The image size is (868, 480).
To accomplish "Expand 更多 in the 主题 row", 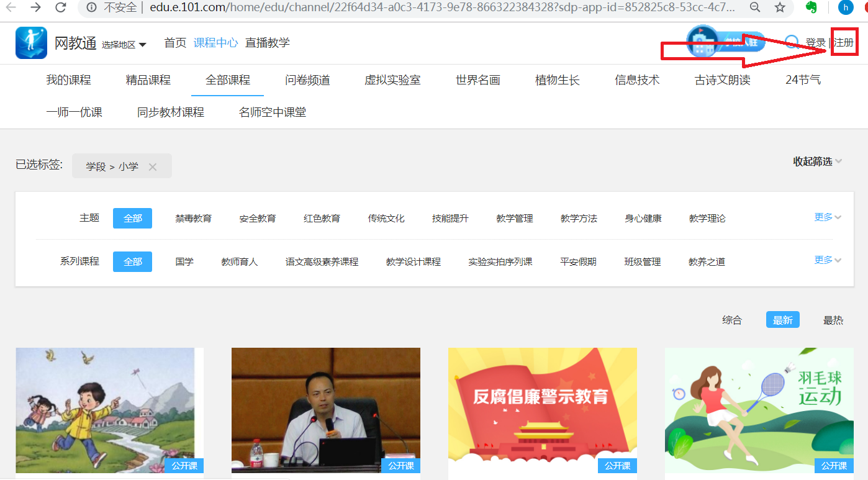I will 827,217.
